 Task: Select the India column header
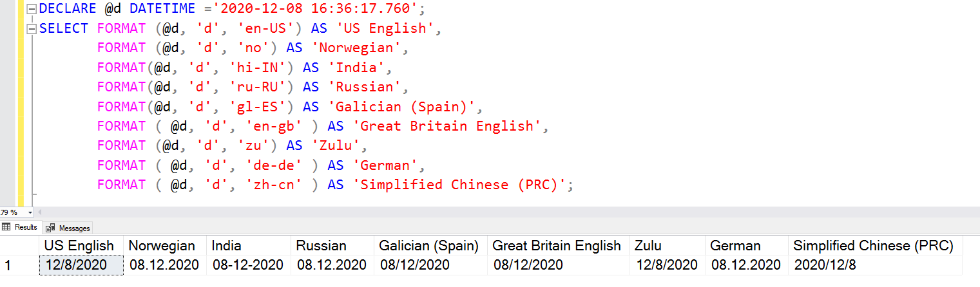click(249, 246)
